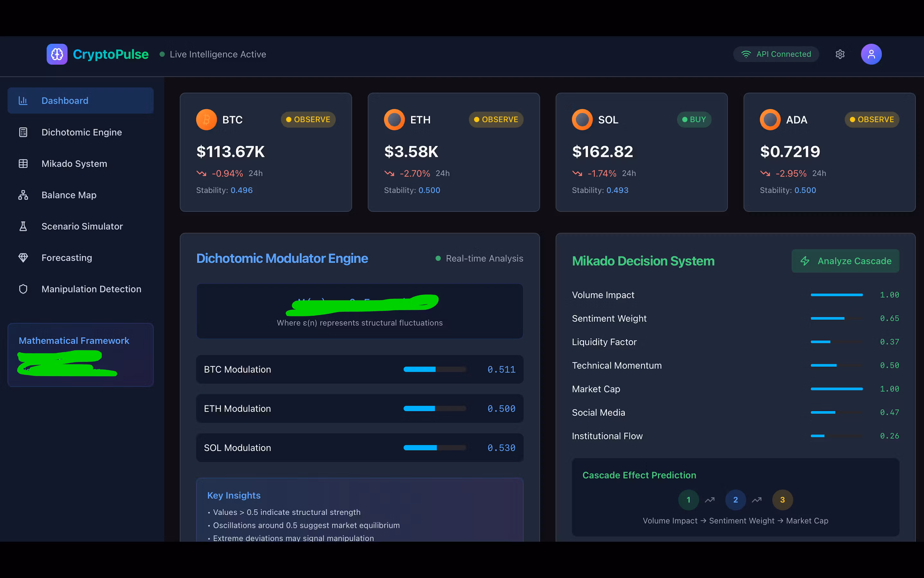
Task: Open the Balance Map section
Action: coord(81,195)
